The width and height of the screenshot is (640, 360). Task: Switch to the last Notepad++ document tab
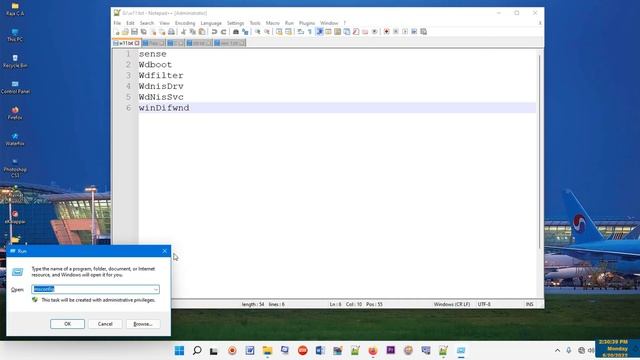229,43
